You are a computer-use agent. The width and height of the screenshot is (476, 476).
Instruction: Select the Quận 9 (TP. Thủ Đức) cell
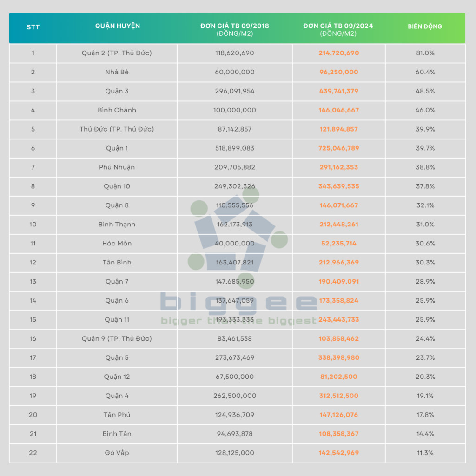tap(117, 338)
